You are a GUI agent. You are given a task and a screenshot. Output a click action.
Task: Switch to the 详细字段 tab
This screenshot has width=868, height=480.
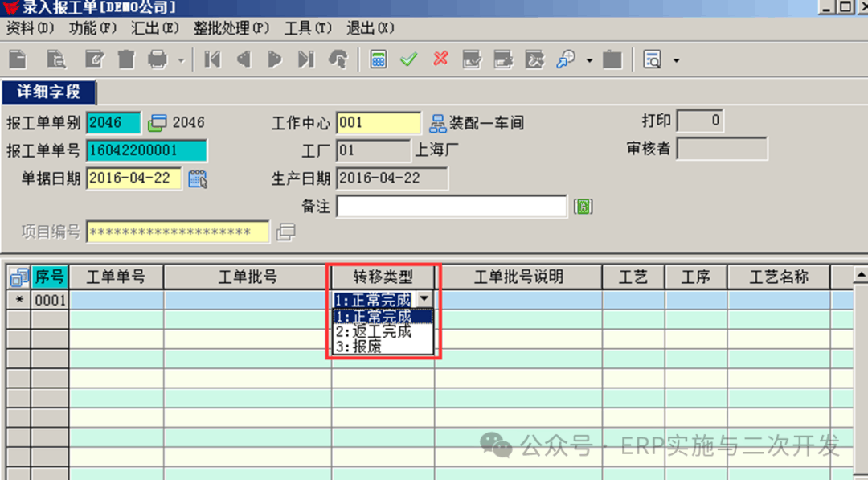tap(49, 92)
